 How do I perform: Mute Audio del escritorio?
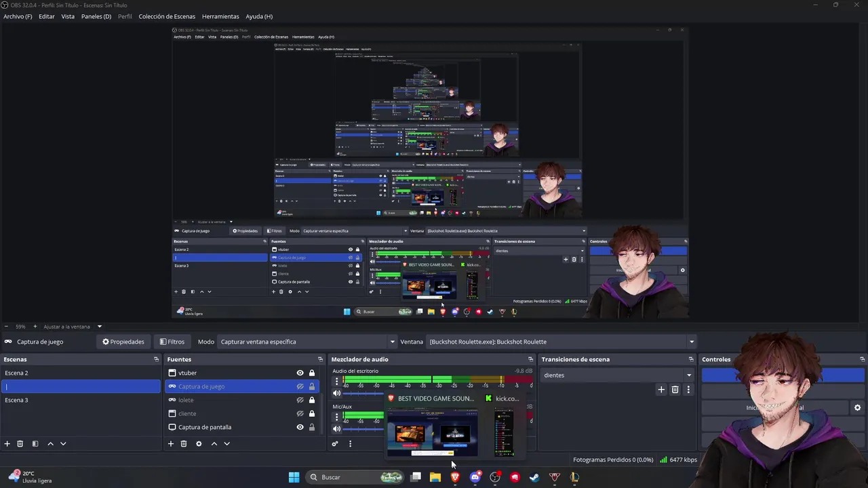[x=336, y=393]
